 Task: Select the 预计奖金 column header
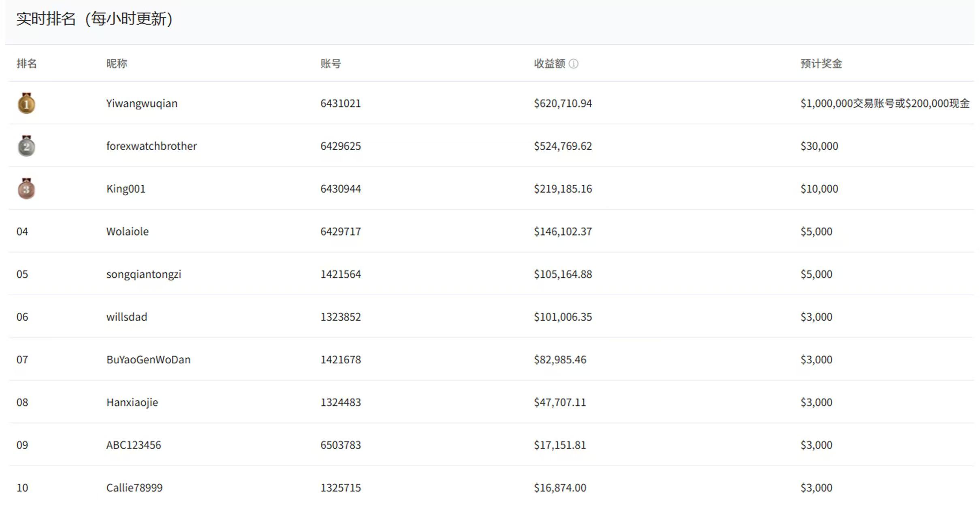click(x=821, y=64)
